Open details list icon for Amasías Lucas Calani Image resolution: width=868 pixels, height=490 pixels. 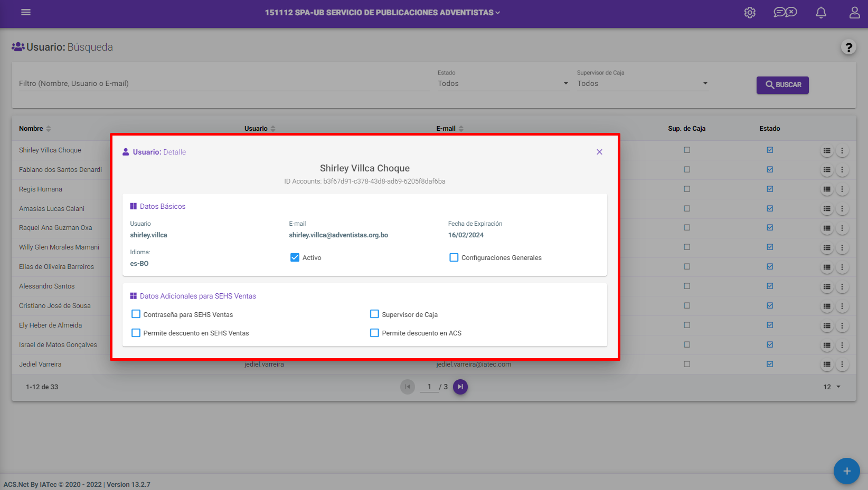(x=827, y=209)
